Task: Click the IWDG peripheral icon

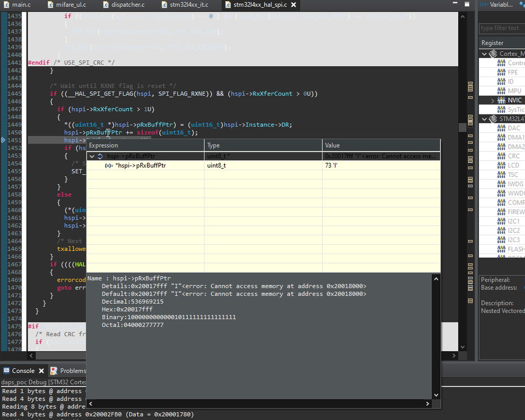Action: click(501, 184)
